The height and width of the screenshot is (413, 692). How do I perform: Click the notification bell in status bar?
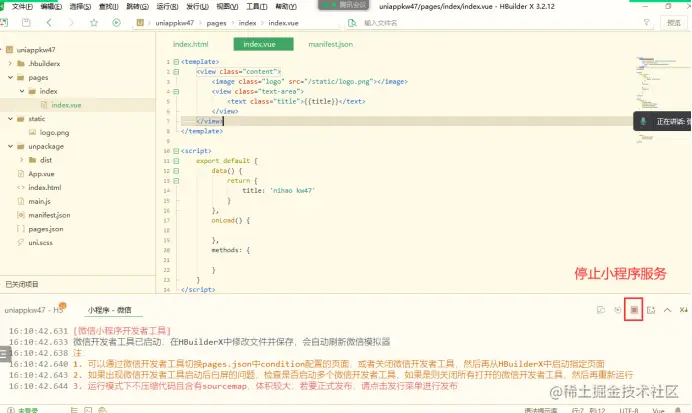tap(678, 410)
